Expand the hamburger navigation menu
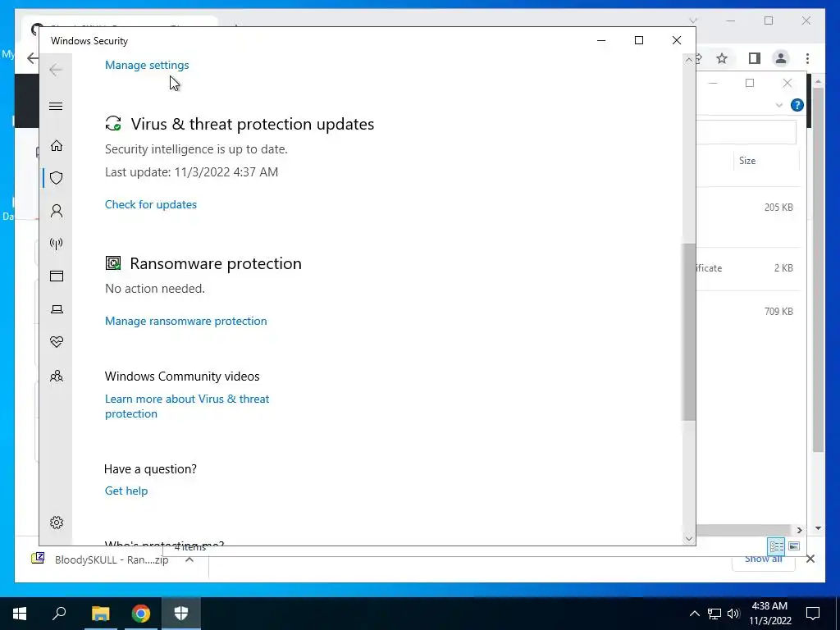This screenshot has height=630, width=840. click(x=56, y=106)
